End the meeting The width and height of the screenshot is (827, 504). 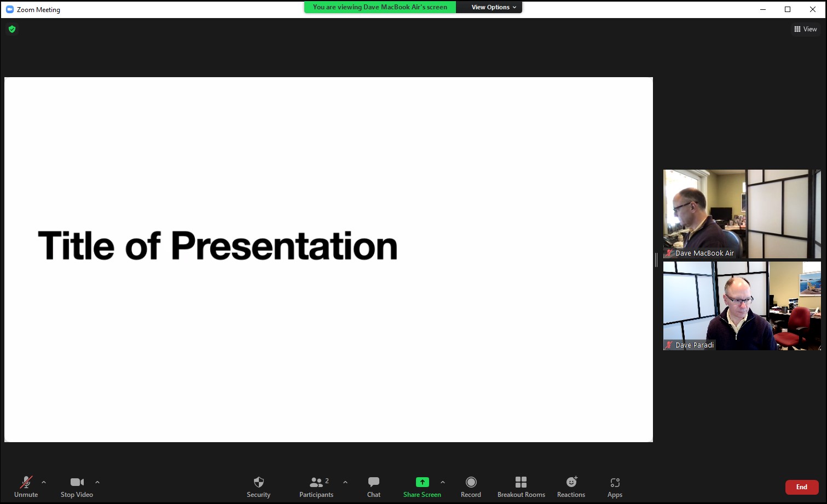click(x=801, y=486)
